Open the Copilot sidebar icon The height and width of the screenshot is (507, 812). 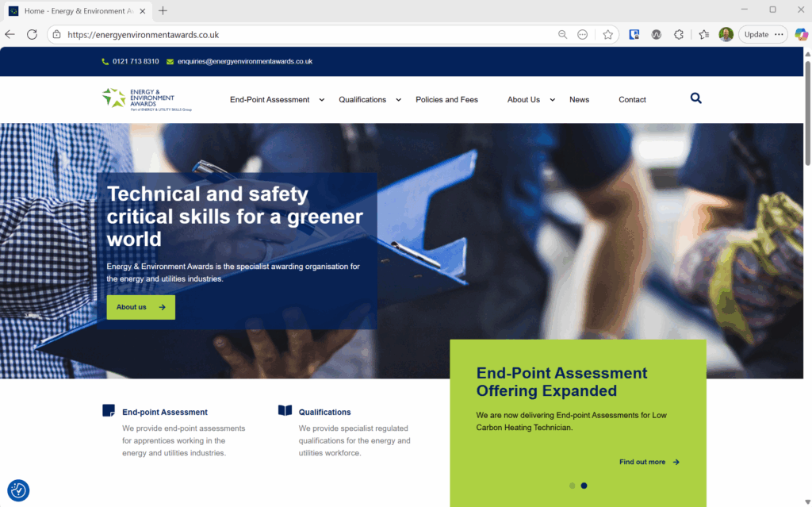pos(800,35)
